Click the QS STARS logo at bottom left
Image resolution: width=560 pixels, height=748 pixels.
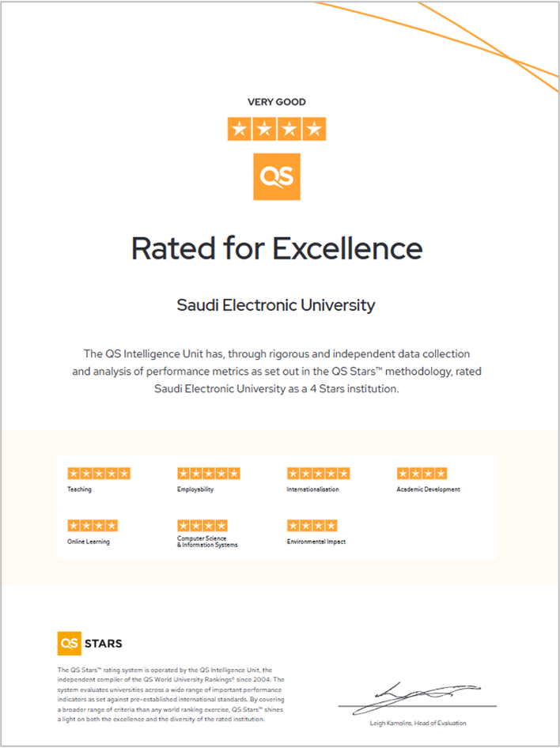coord(90,644)
